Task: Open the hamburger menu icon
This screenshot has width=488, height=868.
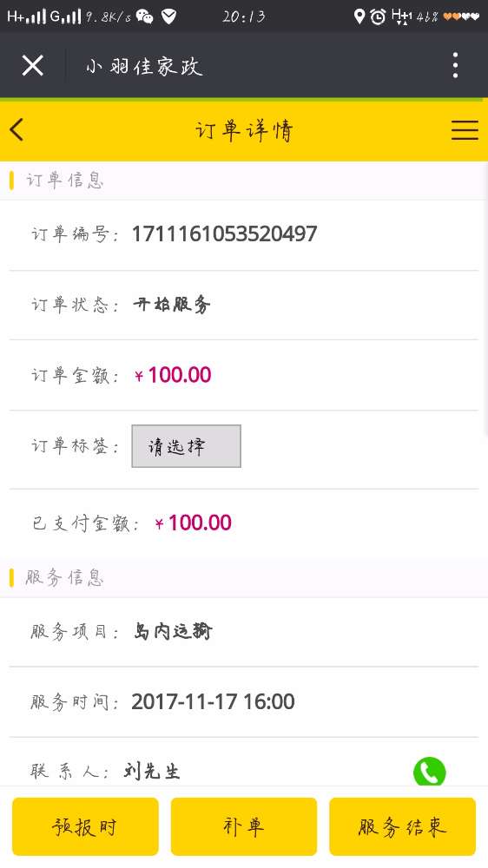Action: point(465,130)
